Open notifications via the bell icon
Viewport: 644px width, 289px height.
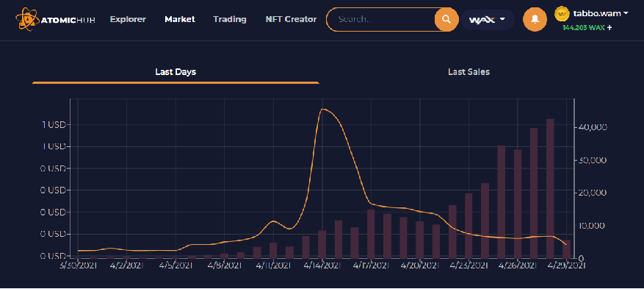(535, 19)
